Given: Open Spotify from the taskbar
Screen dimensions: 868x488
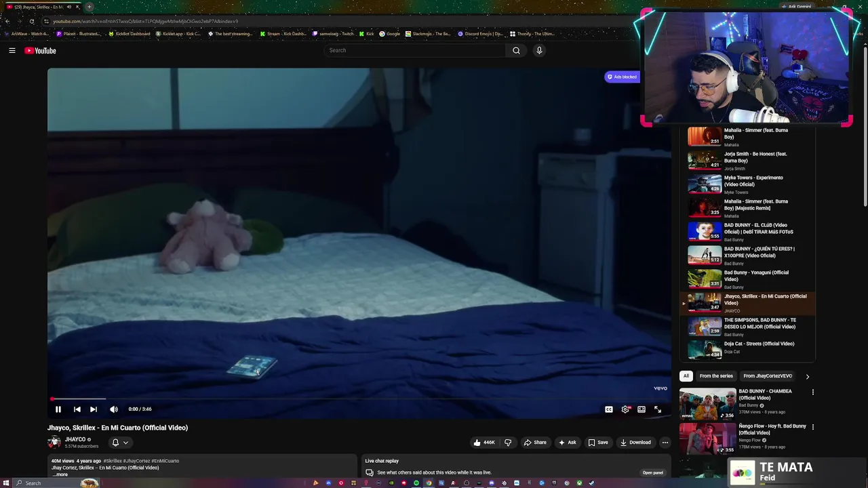Looking at the screenshot, I should pyautogui.click(x=416, y=483).
